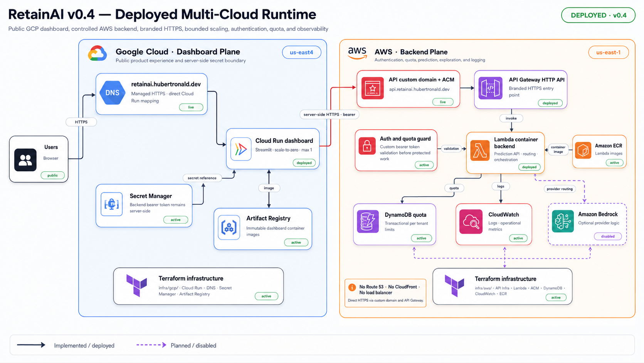The height and width of the screenshot is (363, 644).
Task: Click the active badge on Secret Manager
Action: [176, 220]
